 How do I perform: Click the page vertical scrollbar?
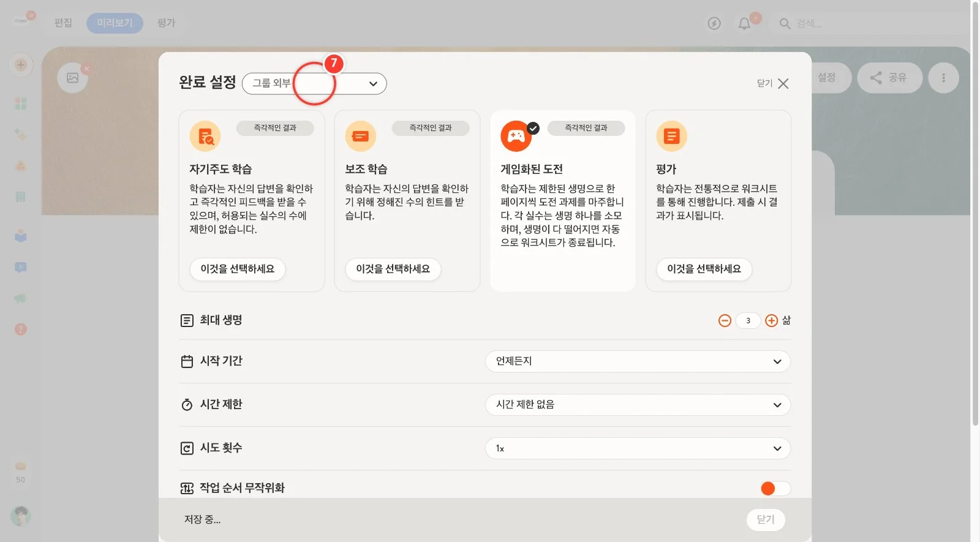tap(975, 213)
